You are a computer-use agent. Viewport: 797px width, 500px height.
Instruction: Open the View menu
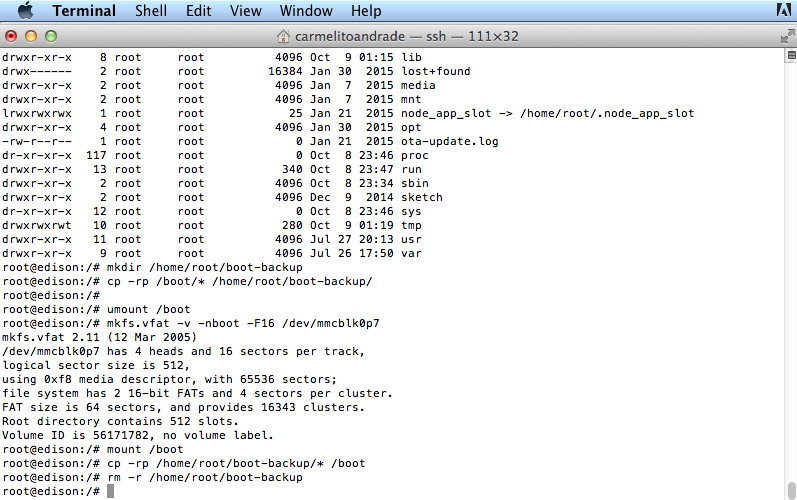(x=245, y=11)
